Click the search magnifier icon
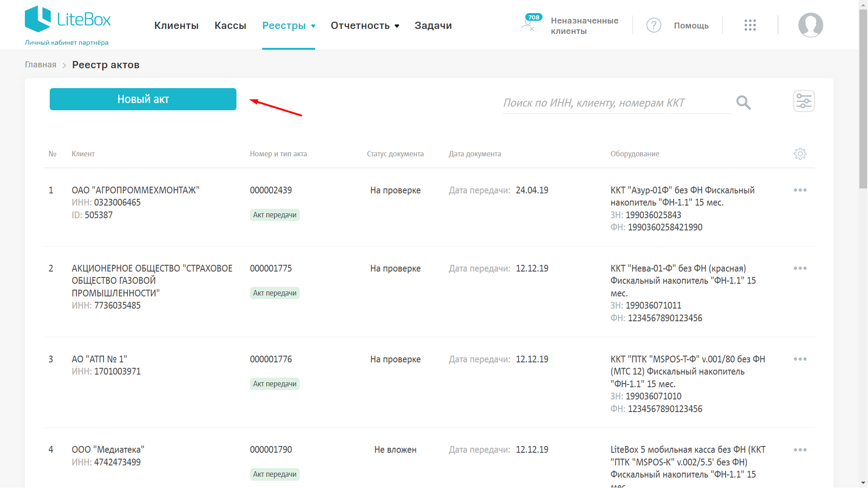 (743, 103)
